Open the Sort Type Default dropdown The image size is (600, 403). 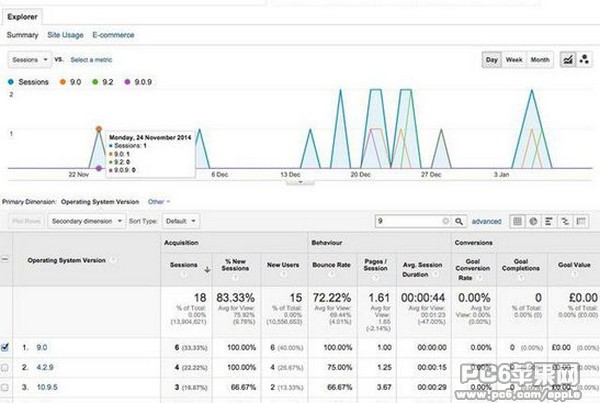[180, 220]
